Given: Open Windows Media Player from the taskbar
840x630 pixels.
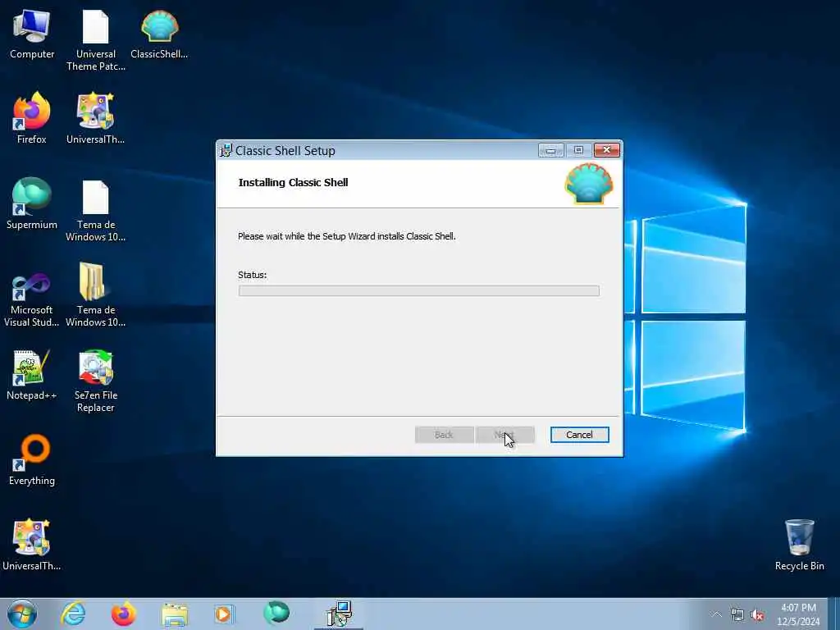Looking at the screenshot, I should click(223, 614).
